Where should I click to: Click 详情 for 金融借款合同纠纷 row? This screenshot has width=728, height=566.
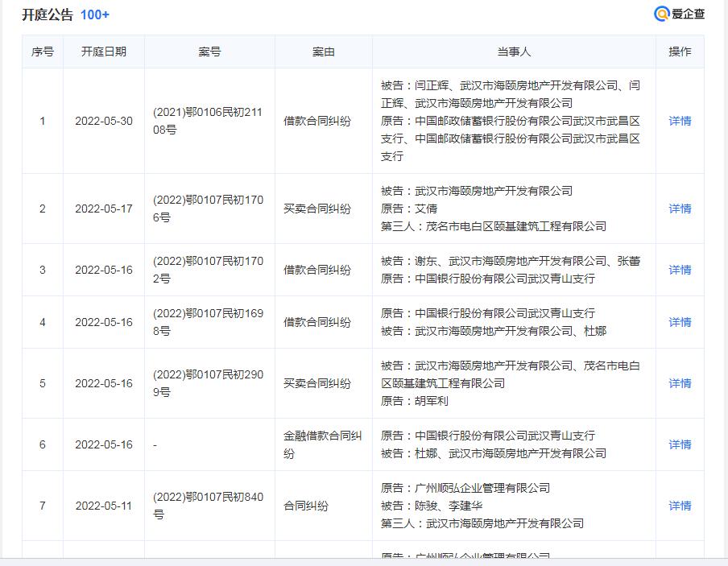point(680,444)
